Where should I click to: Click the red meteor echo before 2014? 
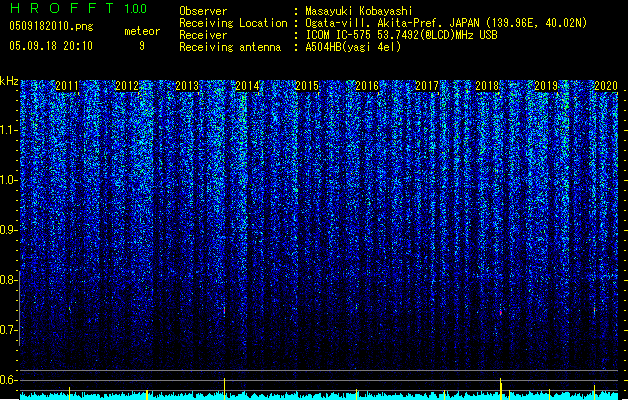coord(224,311)
